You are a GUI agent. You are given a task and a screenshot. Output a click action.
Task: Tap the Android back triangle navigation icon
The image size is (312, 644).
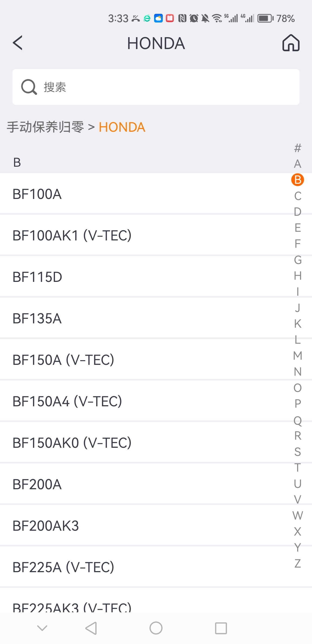(91, 628)
